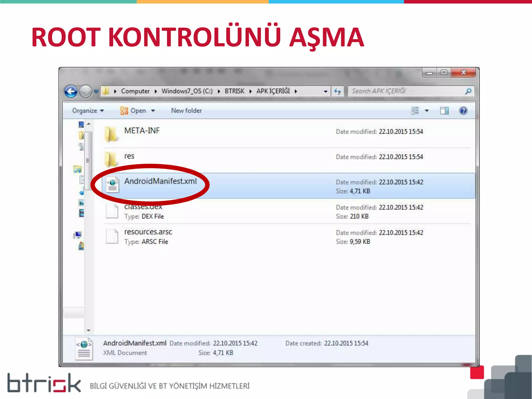This screenshot has width=532, height=399.
Task: Toggle the preview pane button
Action: point(444,111)
